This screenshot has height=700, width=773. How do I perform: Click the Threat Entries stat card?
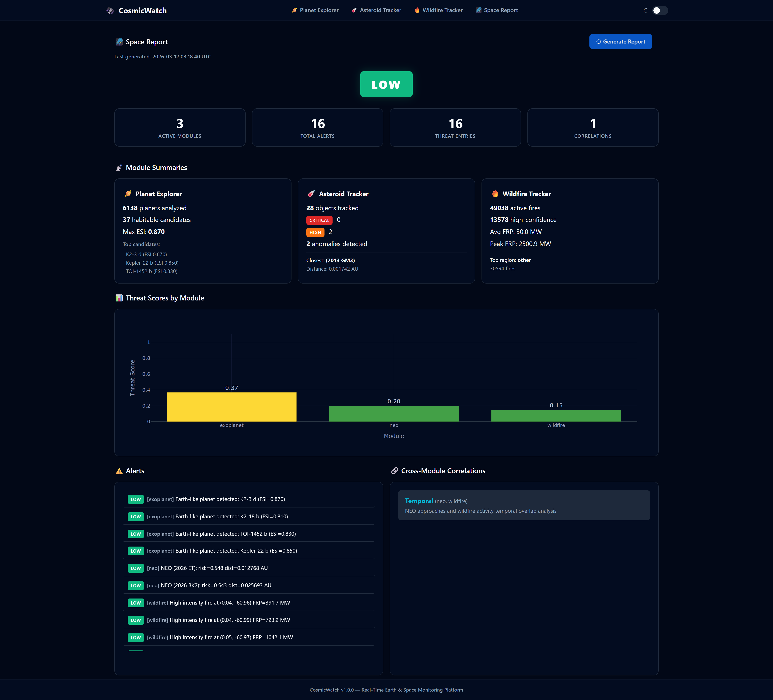455,127
